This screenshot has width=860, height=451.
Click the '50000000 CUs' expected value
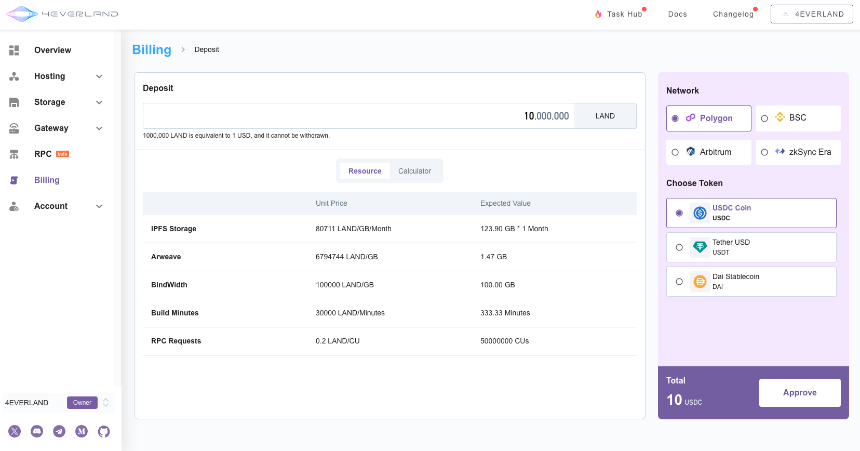(505, 341)
